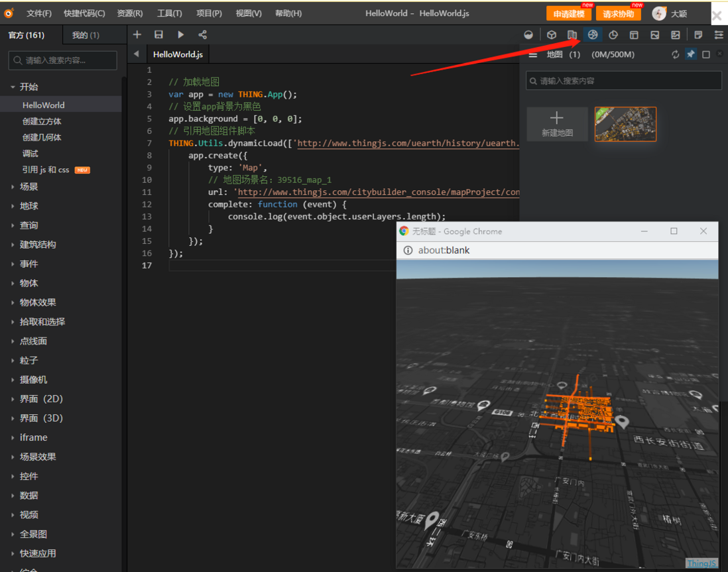Open the pie chart toolbar icon
Image resolution: width=728 pixels, height=572 pixels.
[613, 35]
